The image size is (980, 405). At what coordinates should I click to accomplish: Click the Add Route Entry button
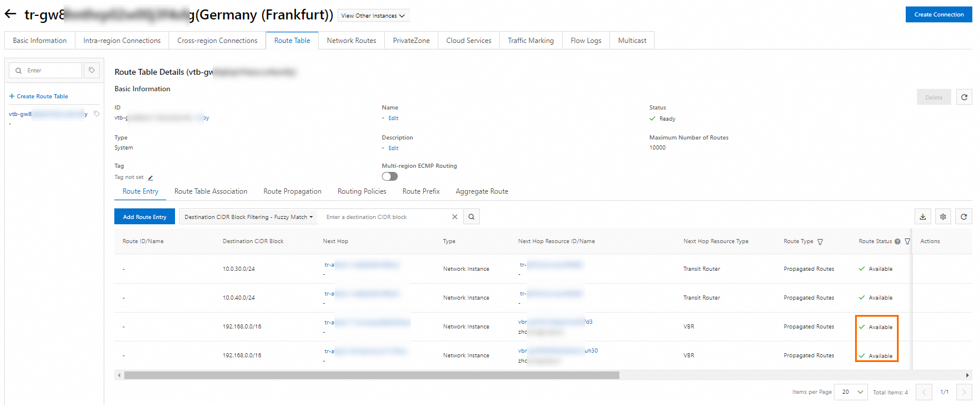(144, 217)
